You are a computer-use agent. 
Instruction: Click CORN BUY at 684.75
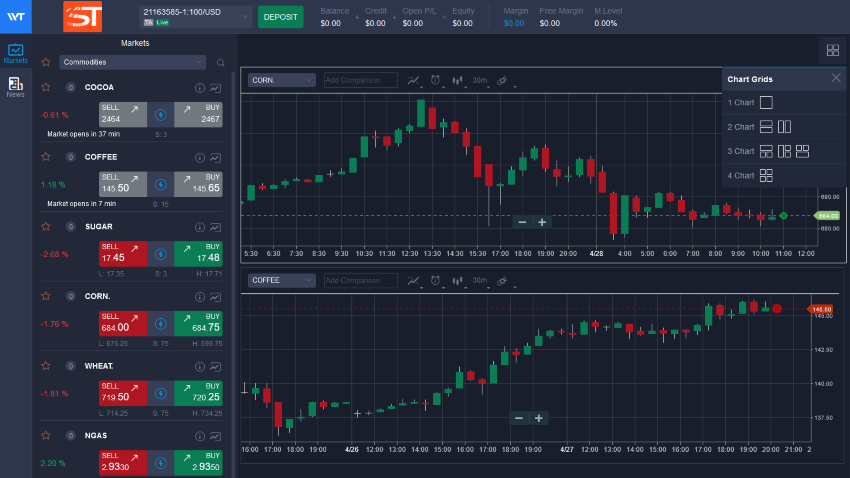point(198,324)
